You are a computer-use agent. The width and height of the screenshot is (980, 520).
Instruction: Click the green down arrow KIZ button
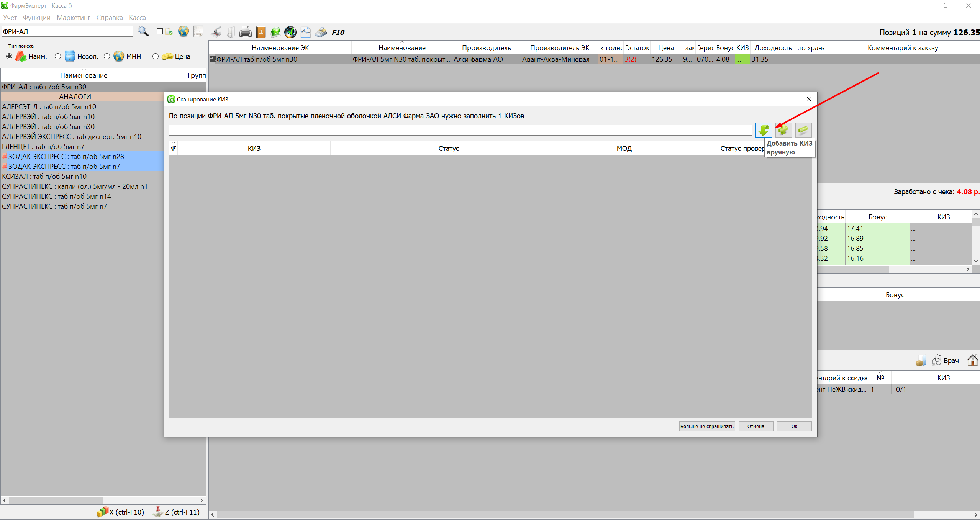[764, 130]
